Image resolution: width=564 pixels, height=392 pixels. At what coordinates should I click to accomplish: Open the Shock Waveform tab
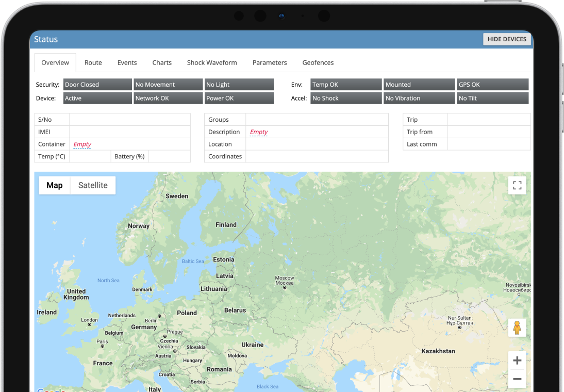[212, 62]
